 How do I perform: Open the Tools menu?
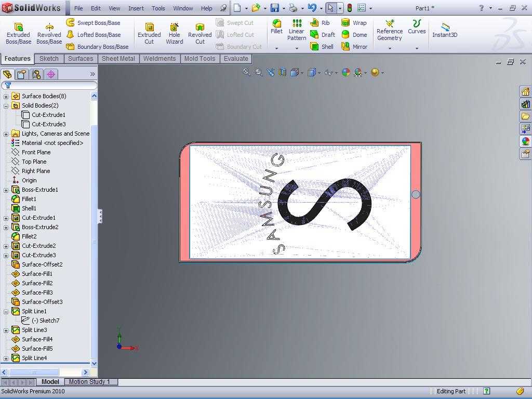pos(158,8)
